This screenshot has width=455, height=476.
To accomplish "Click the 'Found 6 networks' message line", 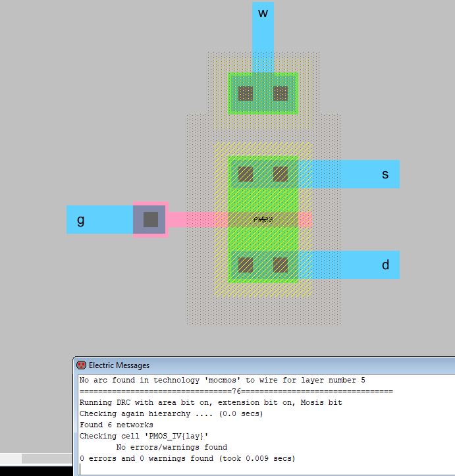I will tap(117, 425).
